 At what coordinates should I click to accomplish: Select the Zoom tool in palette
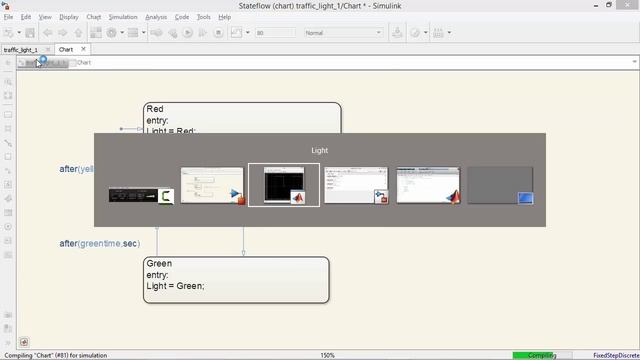point(8,82)
